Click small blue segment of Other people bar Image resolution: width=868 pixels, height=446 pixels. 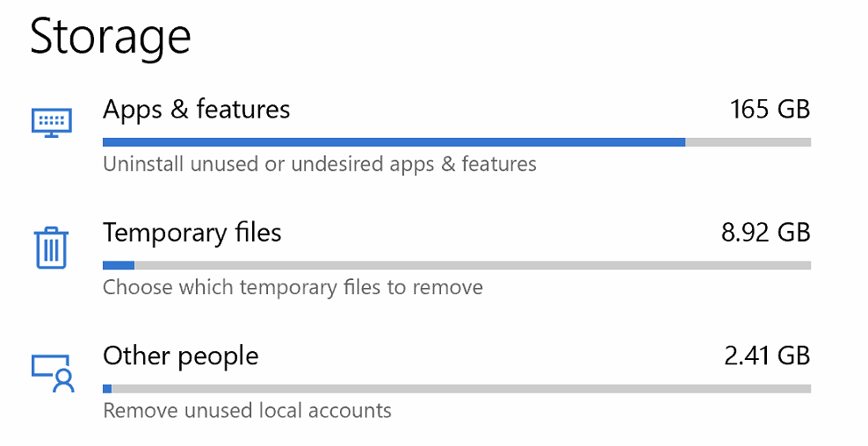coord(107,388)
